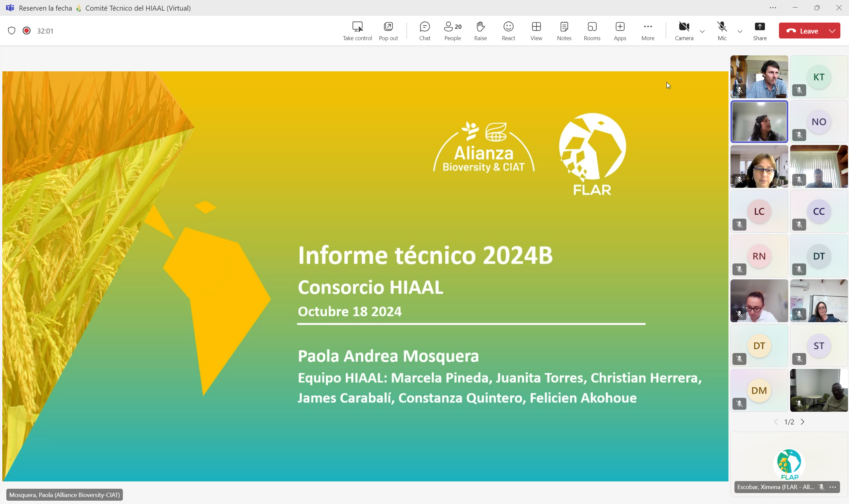The height and width of the screenshot is (504, 849).
Task: Go to previous participant page
Action: tap(776, 422)
